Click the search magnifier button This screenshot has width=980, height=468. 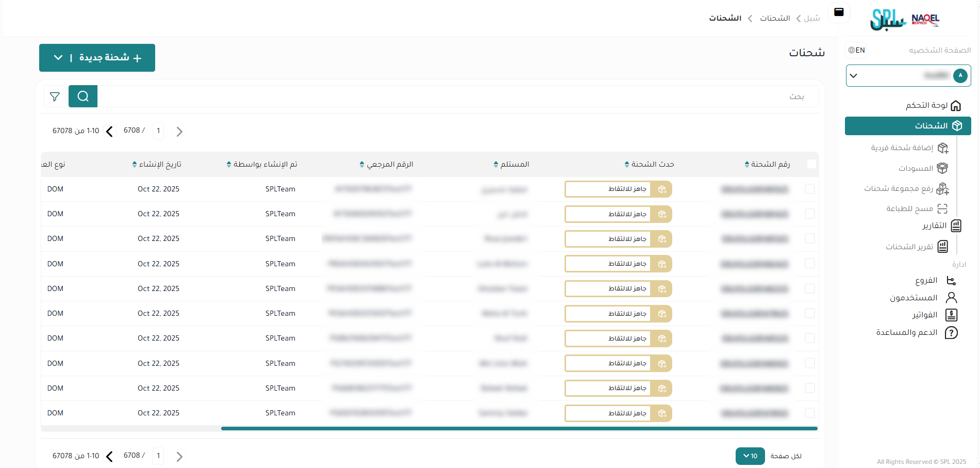[x=83, y=96]
